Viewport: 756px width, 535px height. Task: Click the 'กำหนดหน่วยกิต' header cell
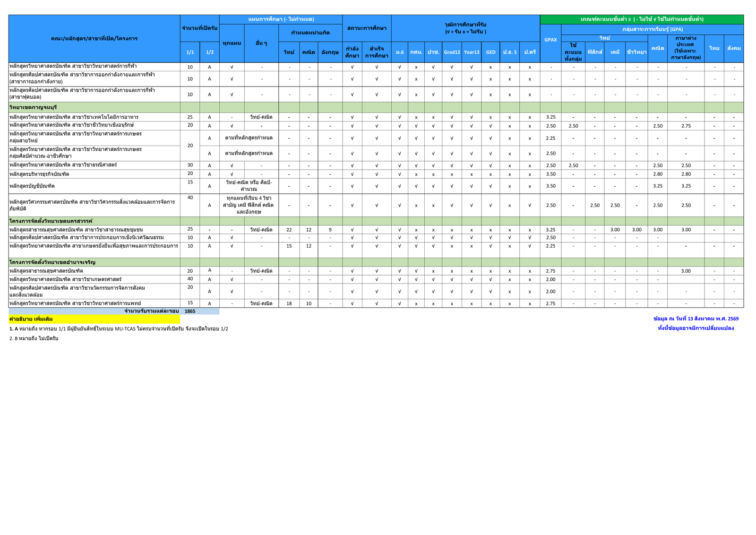coord(310,33)
